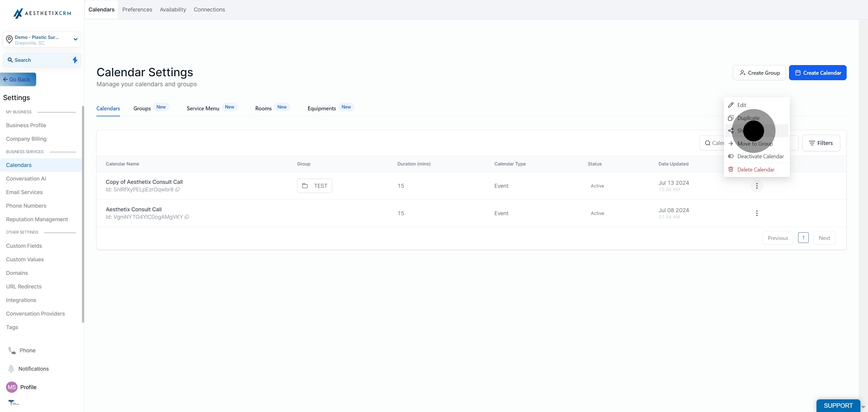Click the sidebar Search field

click(42, 60)
